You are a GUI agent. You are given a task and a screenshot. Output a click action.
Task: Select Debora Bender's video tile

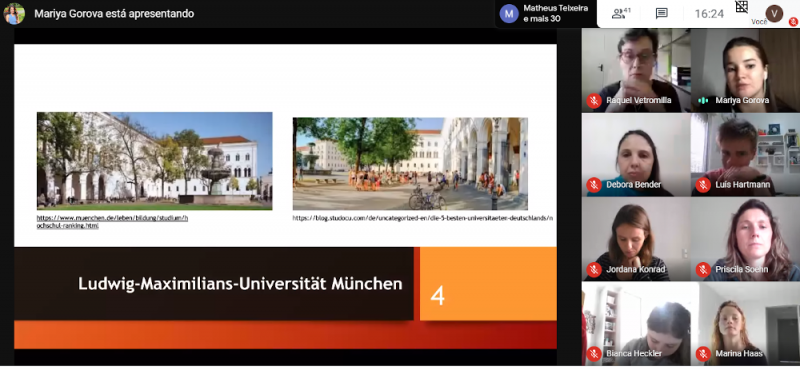point(636,155)
